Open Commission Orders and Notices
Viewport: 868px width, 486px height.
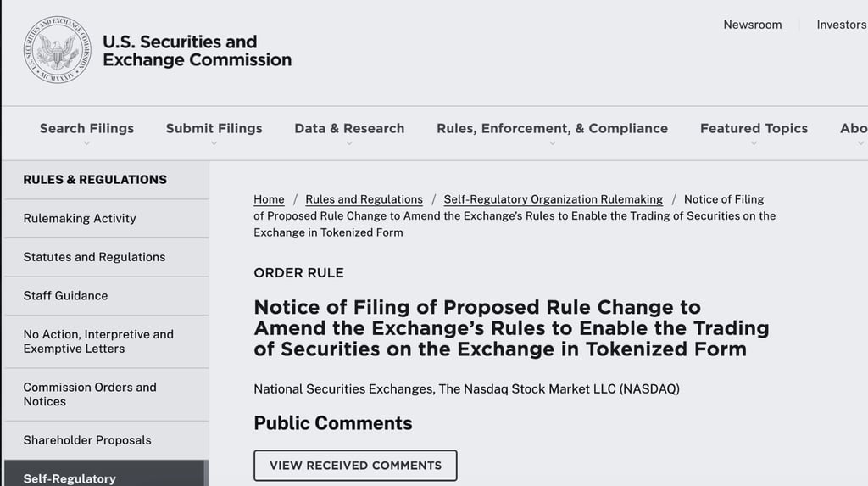click(x=89, y=394)
